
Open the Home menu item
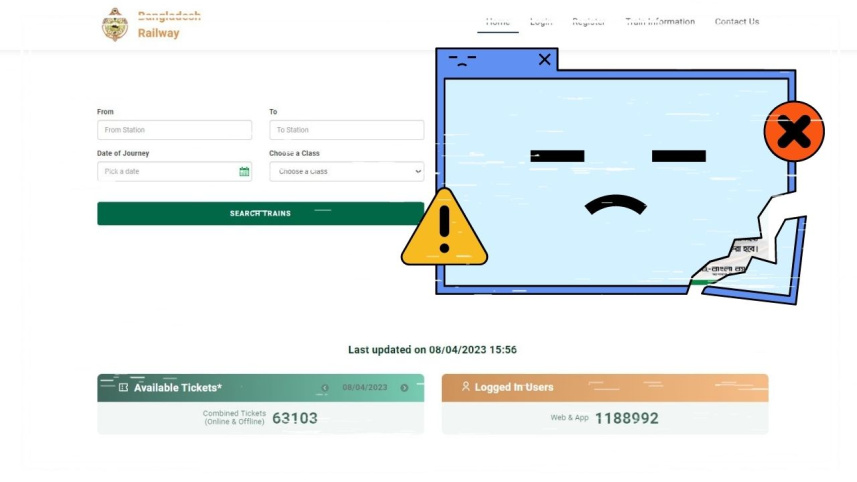(x=497, y=22)
